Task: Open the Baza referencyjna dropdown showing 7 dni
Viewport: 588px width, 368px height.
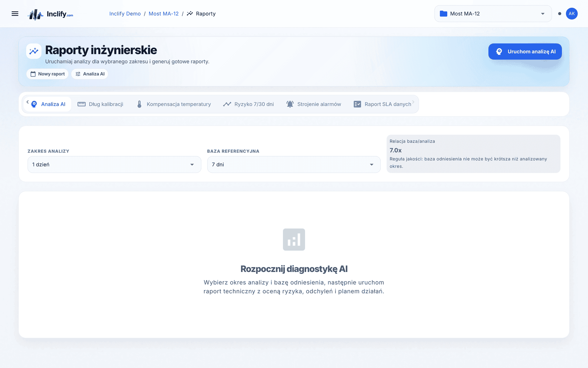Action: [294, 164]
